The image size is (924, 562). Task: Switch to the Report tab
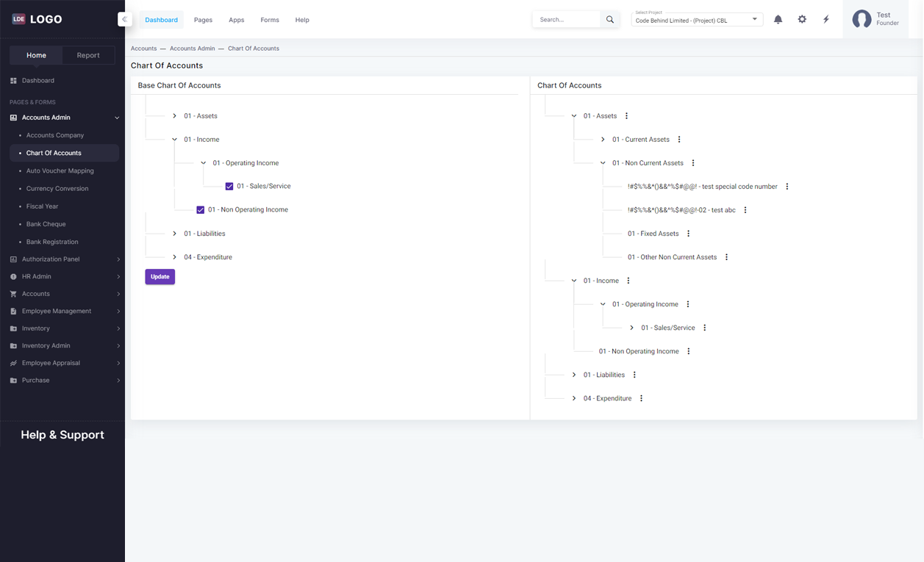pyautogui.click(x=88, y=55)
